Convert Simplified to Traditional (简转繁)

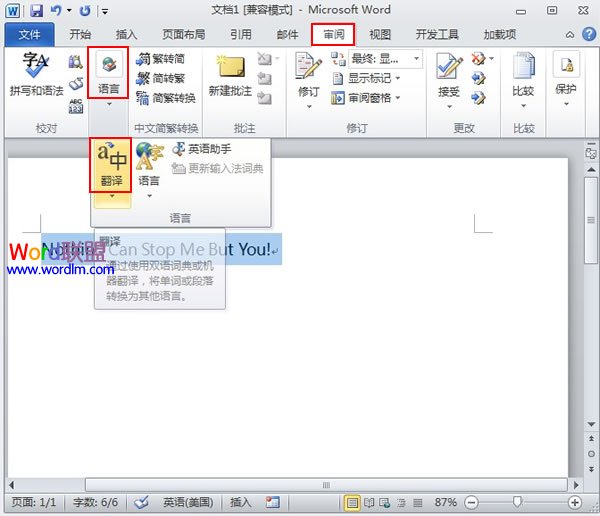point(161,78)
